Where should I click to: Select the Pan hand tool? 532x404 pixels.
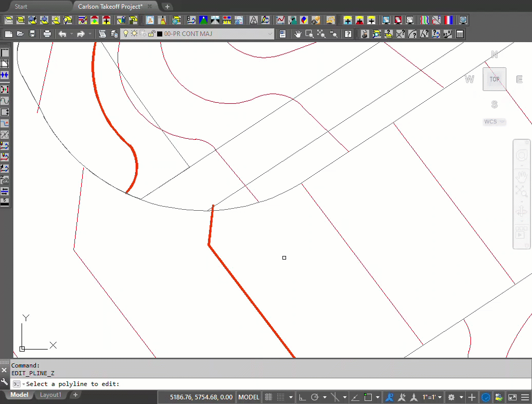pos(297,34)
